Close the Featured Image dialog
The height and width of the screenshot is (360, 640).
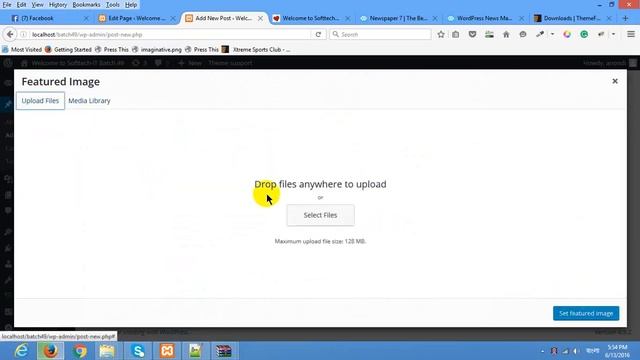(615, 81)
